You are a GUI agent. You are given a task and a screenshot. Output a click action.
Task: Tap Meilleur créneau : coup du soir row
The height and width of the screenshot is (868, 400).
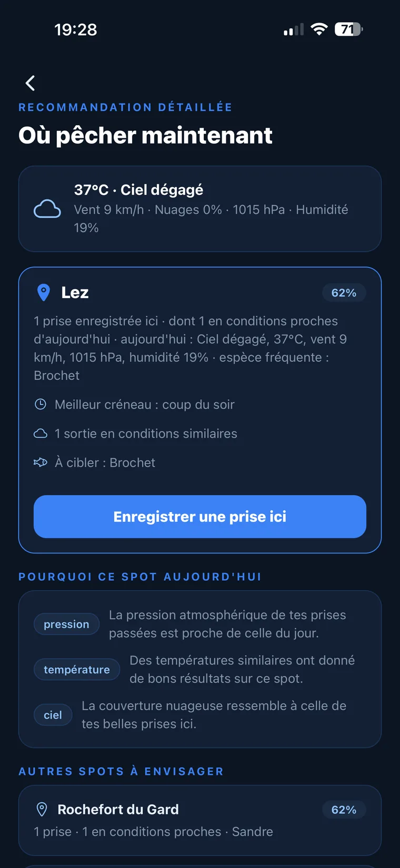[135, 404]
